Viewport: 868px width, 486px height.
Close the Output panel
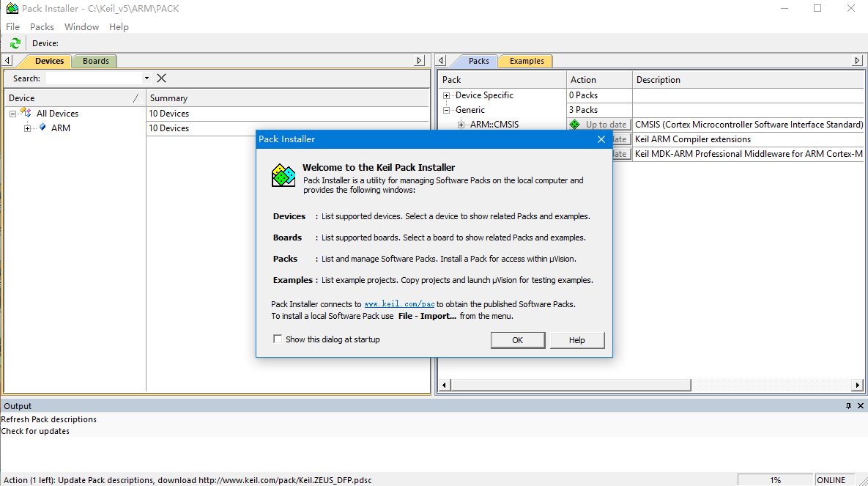click(861, 406)
